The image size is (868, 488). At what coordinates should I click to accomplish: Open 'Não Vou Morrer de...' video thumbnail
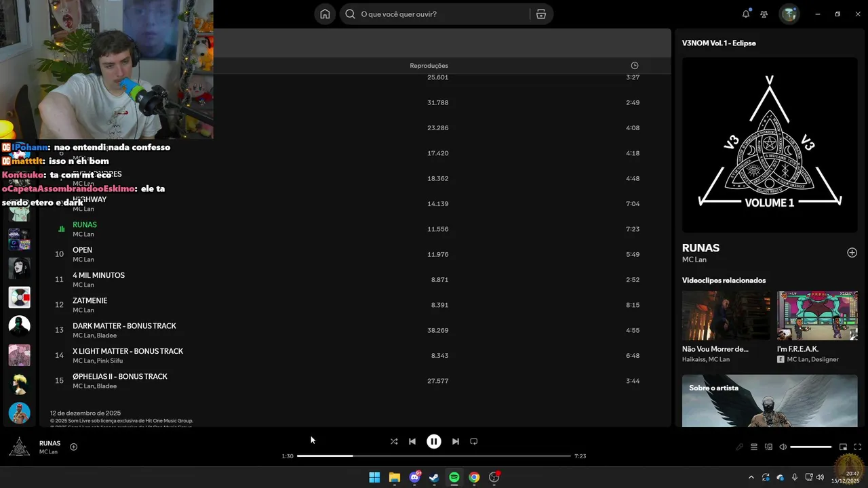(x=726, y=316)
